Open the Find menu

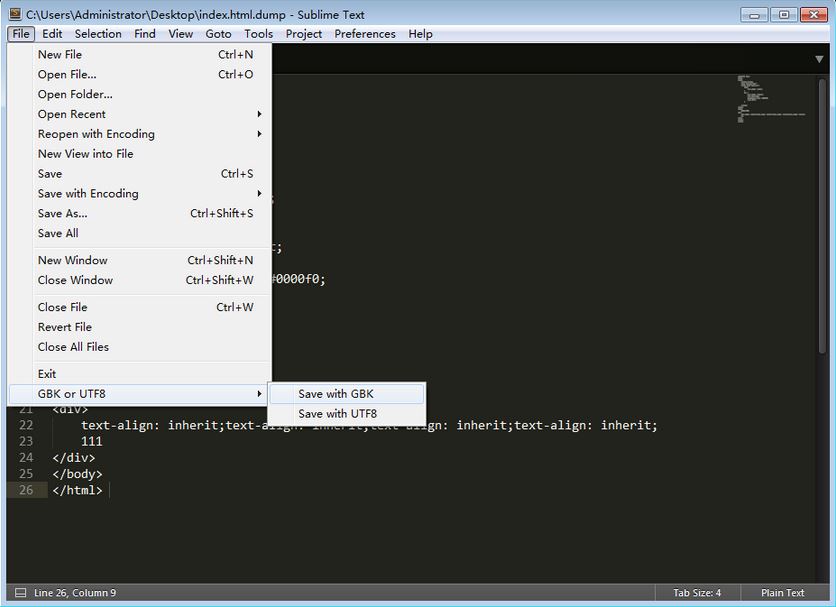point(145,34)
